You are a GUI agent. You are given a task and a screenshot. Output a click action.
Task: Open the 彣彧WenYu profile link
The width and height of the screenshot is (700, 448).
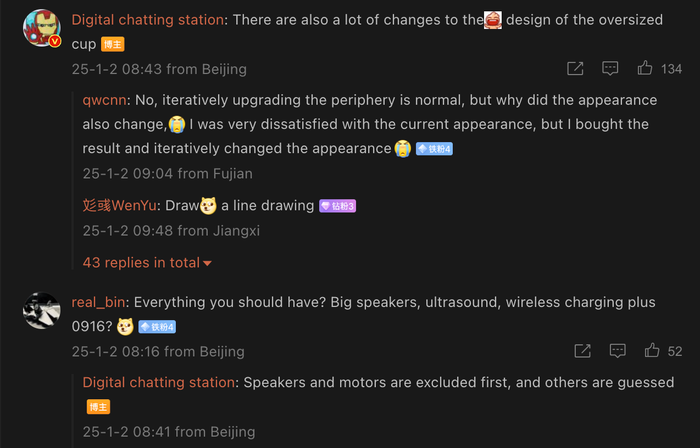[x=120, y=206]
